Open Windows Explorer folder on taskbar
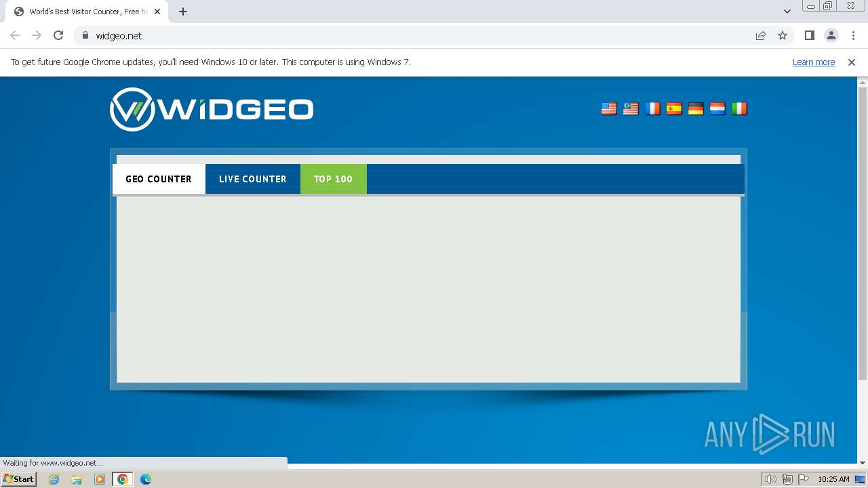The image size is (868, 488). [x=77, y=479]
